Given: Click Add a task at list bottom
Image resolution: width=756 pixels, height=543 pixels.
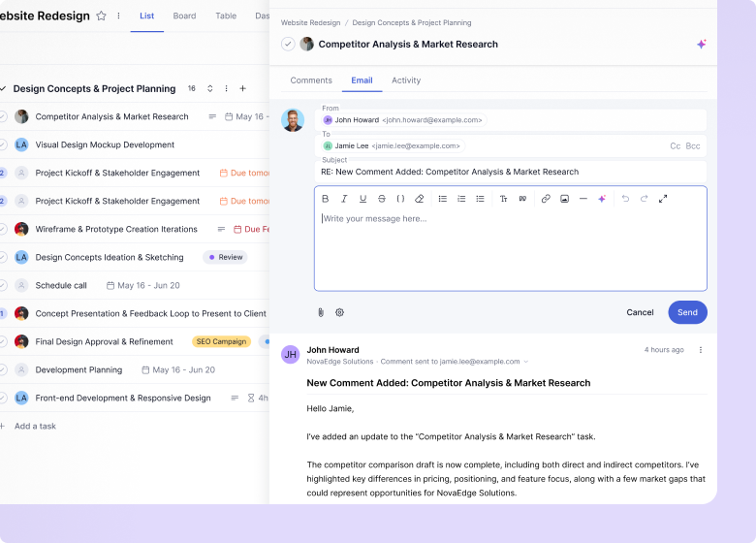Looking at the screenshot, I should click(35, 427).
